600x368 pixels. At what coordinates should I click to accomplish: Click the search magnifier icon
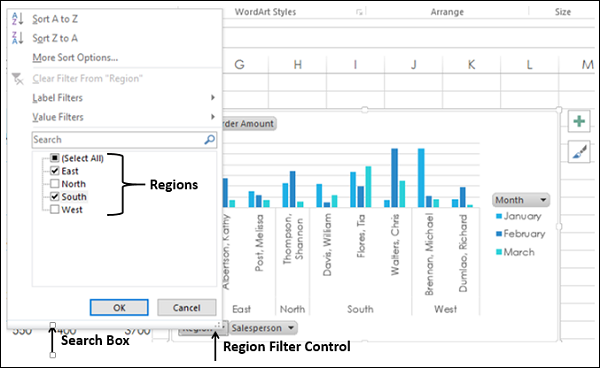point(210,140)
